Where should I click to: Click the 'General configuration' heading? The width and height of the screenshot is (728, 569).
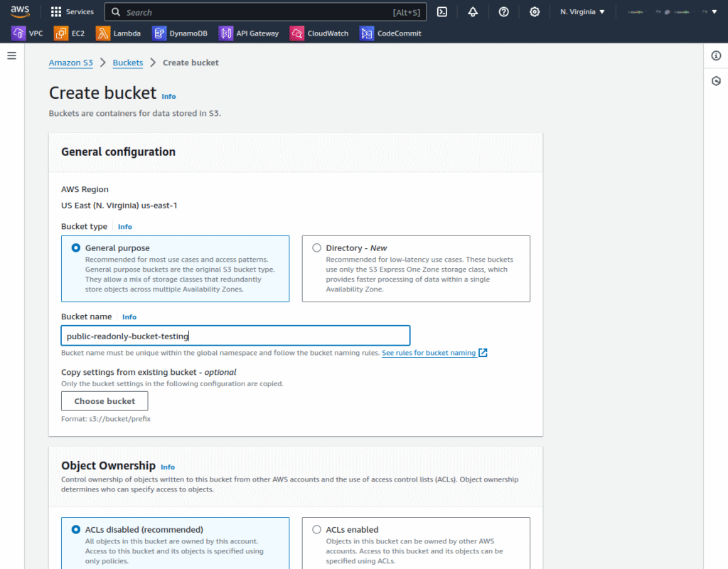(x=119, y=152)
